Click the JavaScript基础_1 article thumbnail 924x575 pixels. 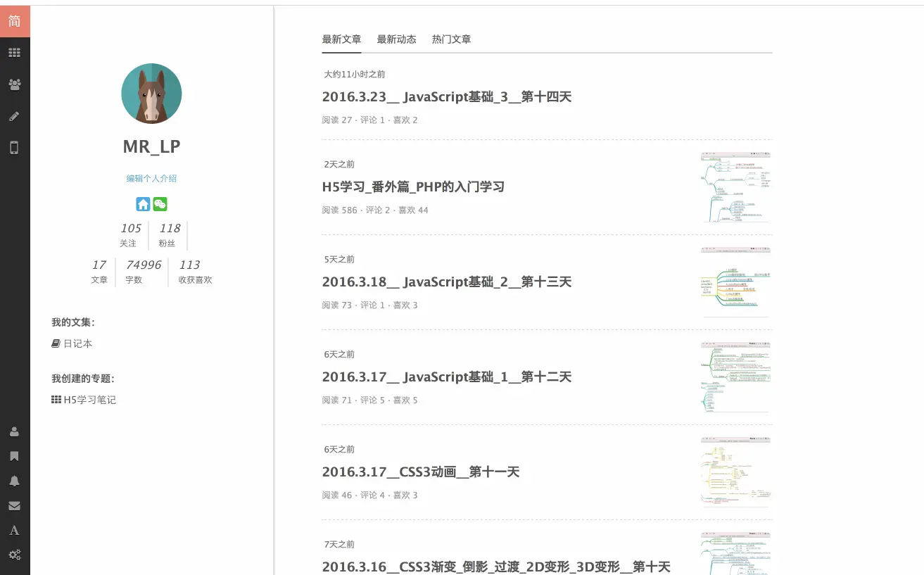point(736,377)
